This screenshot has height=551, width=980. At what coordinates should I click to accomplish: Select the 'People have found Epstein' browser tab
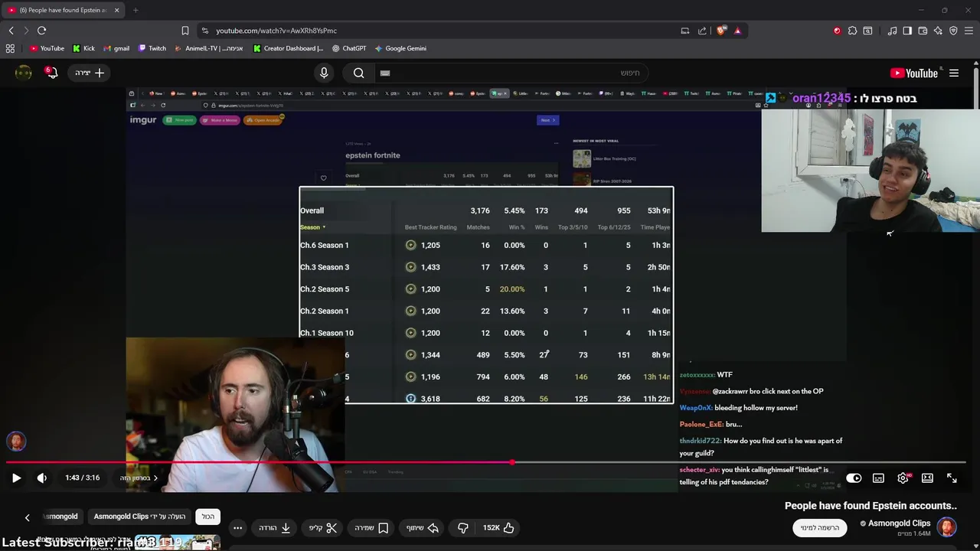pos(63,10)
